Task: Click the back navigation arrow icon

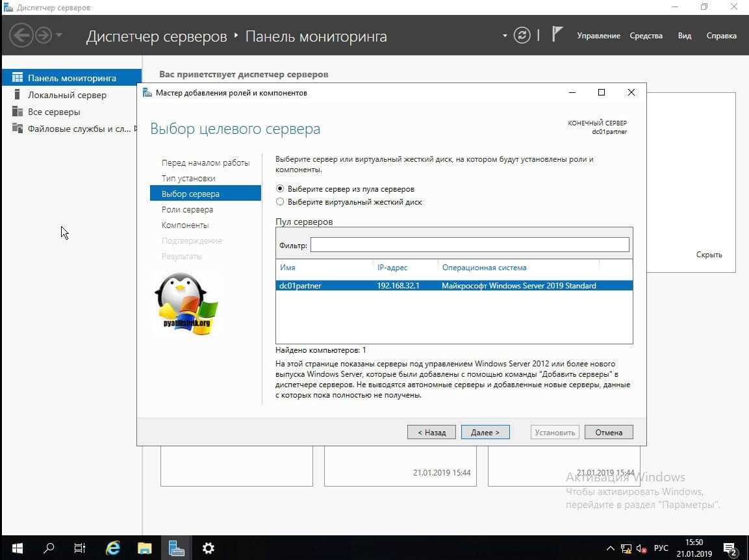Action: tap(21, 34)
